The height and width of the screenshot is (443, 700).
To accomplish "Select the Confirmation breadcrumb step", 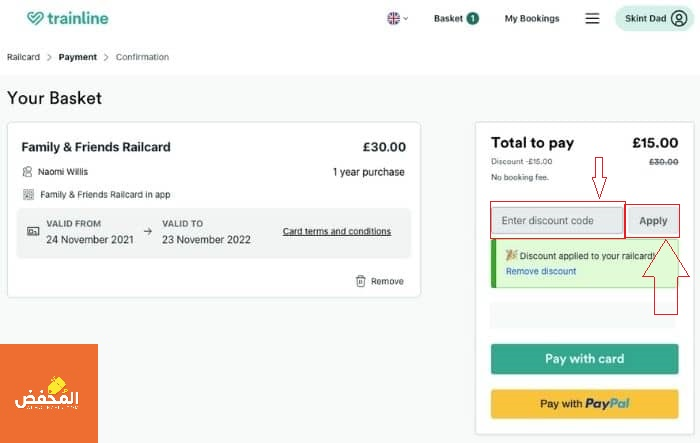I will click(142, 57).
